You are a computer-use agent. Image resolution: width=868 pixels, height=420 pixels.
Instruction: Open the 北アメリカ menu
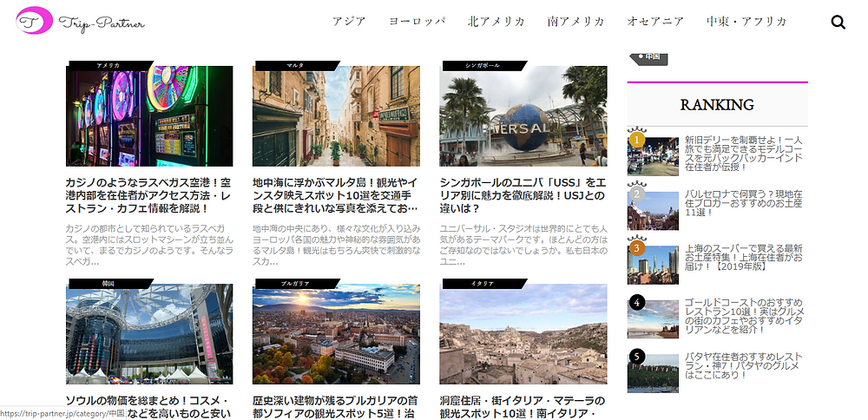(496, 22)
